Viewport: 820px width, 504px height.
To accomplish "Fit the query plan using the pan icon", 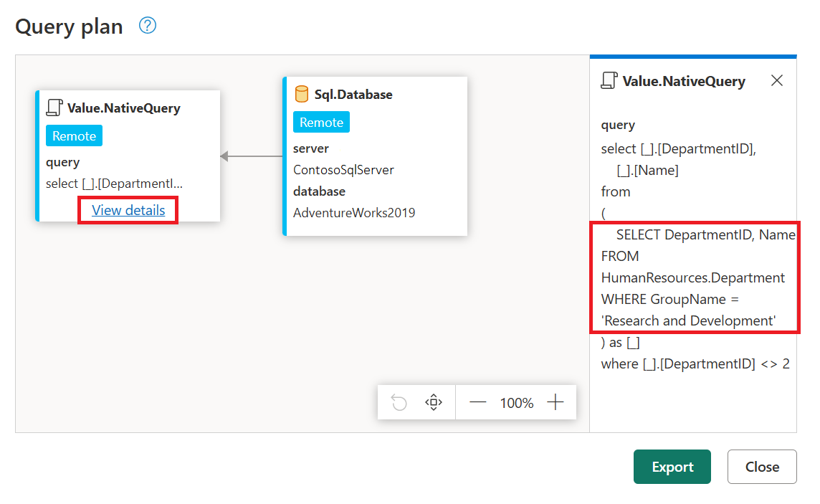I will tap(433, 402).
